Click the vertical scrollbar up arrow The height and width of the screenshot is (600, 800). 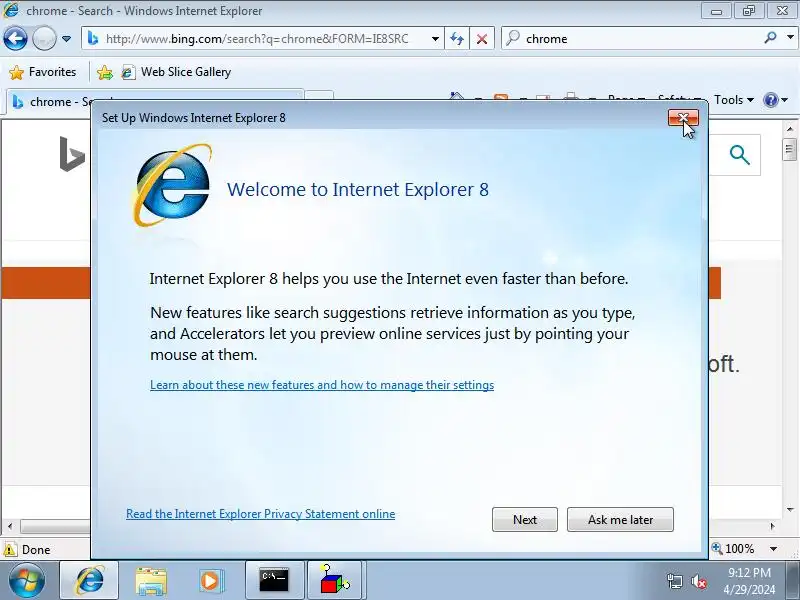790,129
